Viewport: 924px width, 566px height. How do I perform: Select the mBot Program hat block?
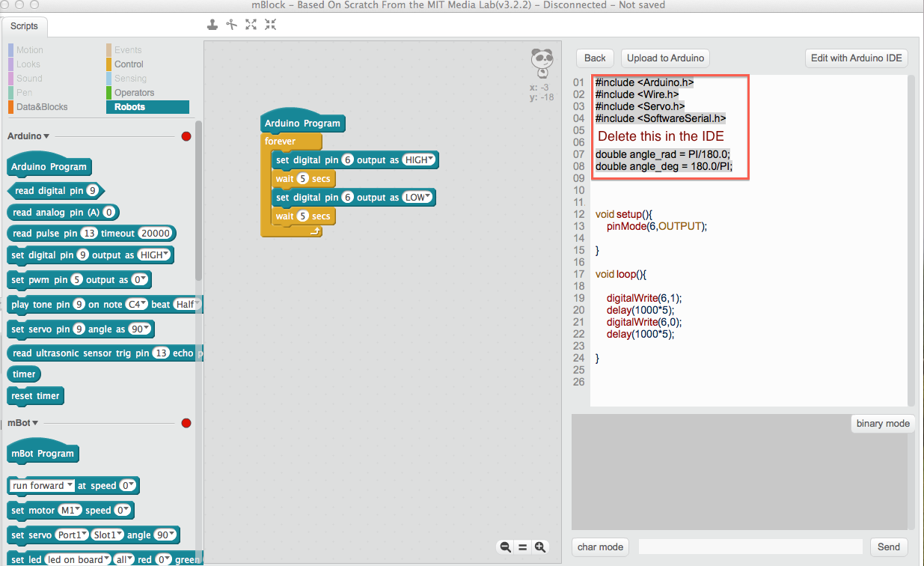(43, 451)
